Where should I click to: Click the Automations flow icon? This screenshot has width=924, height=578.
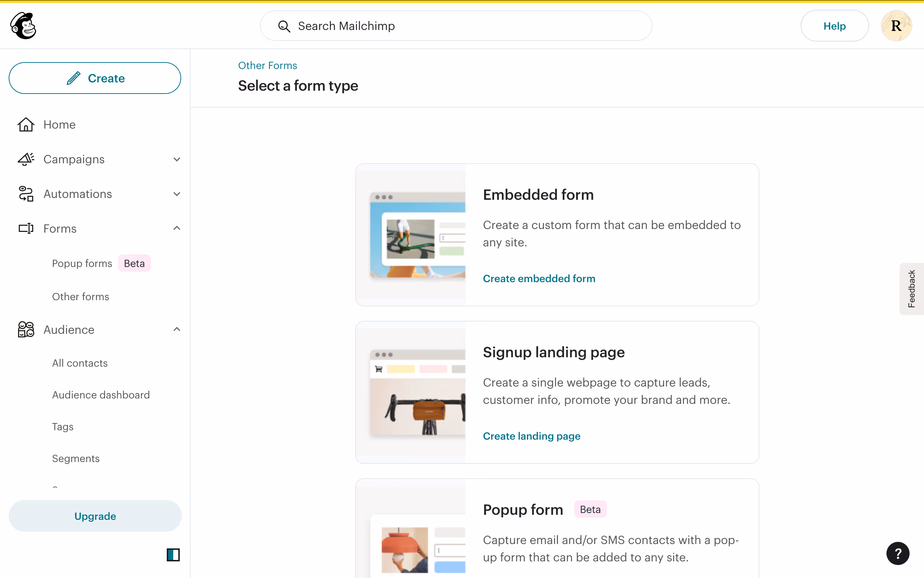[x=26, y=194]
